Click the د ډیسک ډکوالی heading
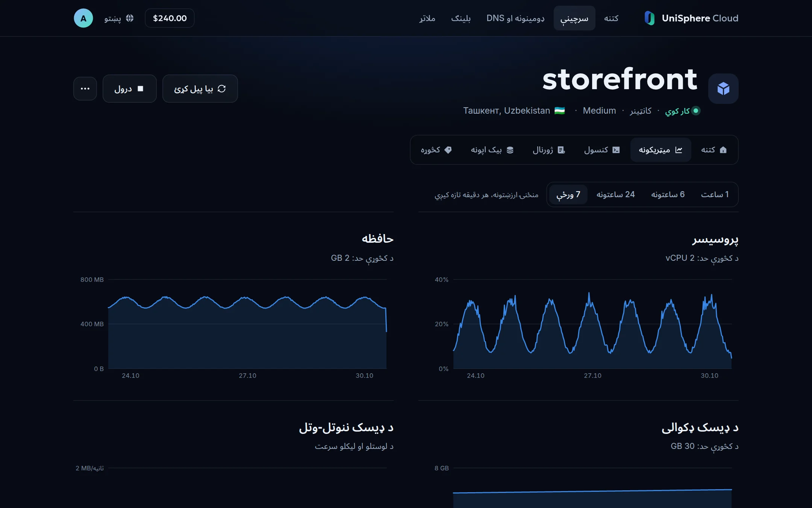 tap(700, 427)
